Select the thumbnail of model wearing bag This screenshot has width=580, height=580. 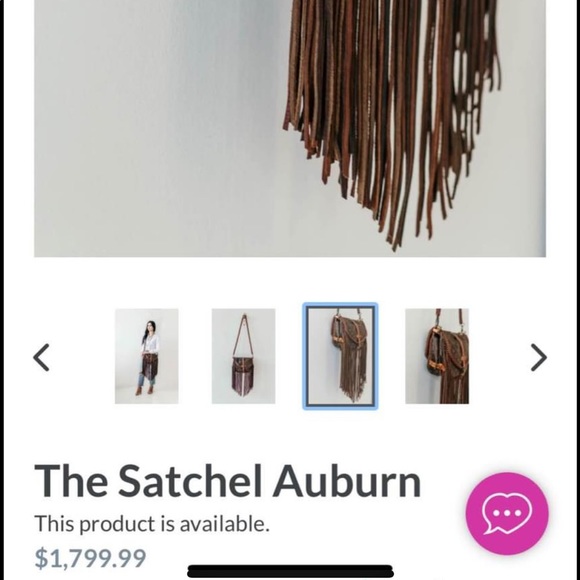click(x=146, y=356)
